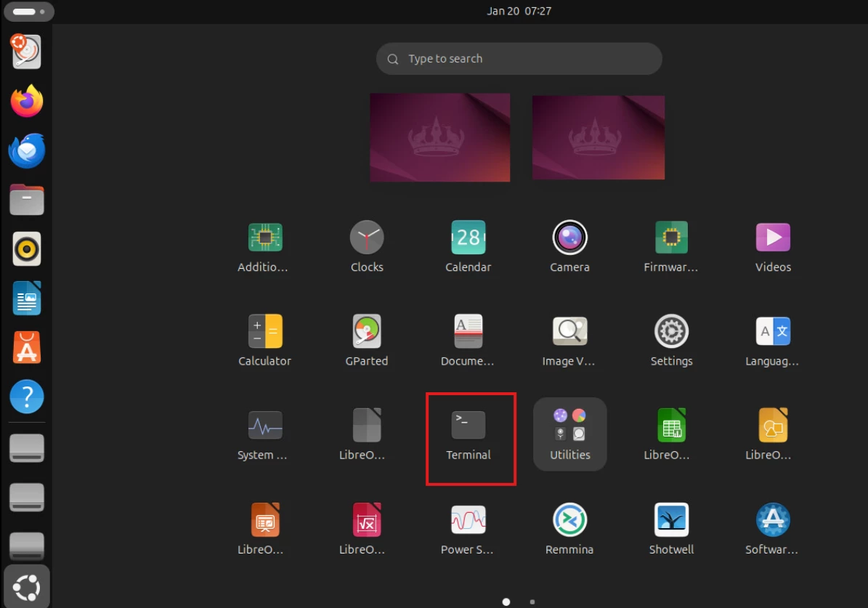
Task: Open the clock showing Jan 20 07:27
Action: pos(519,11)
